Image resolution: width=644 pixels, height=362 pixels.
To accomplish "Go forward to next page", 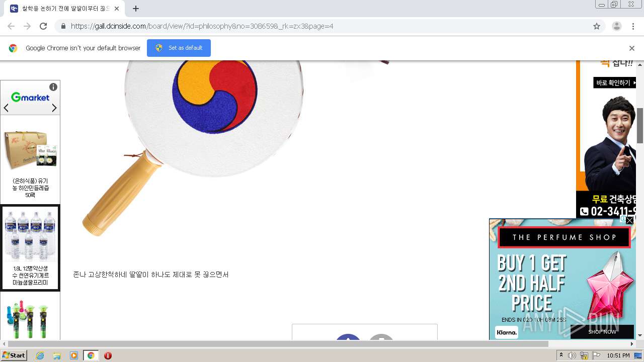I will pos(27,26).
